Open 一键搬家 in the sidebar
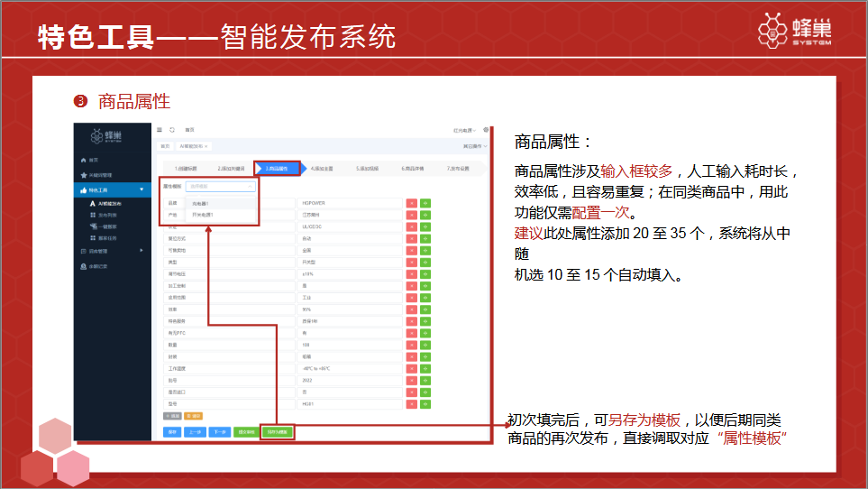The height and width of the screenshot is (489, 868). pyautogui.click(x=107, y=226)
